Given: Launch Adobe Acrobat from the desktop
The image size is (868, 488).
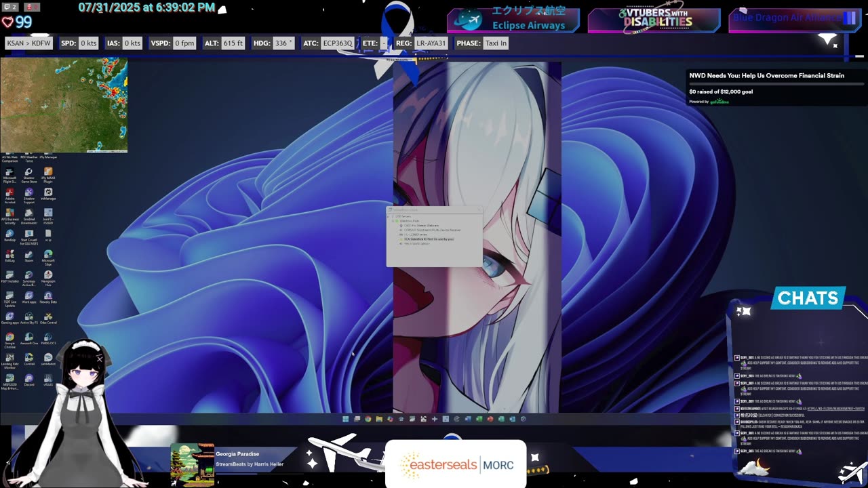Looking at the screenshot, I should point(9,195).
